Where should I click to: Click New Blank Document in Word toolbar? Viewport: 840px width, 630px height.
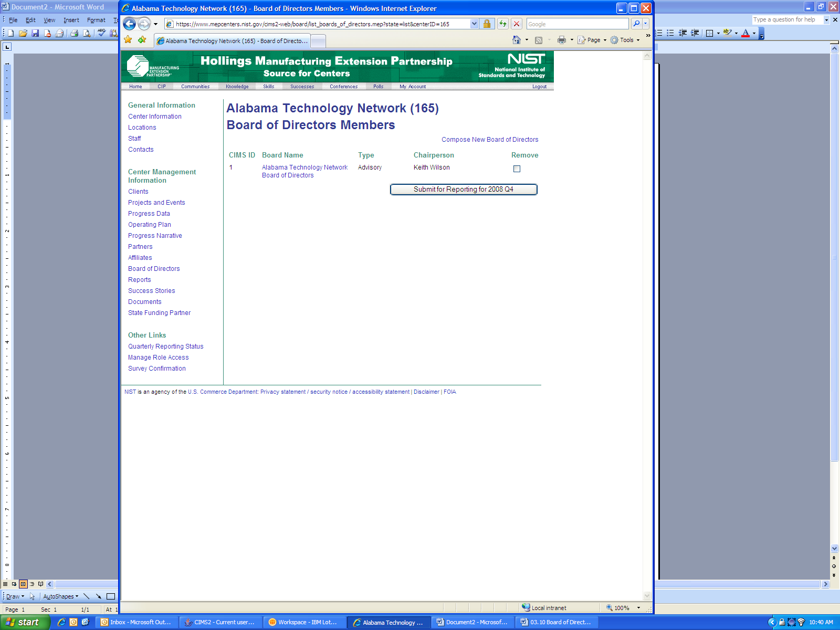[x=10, y=33]
